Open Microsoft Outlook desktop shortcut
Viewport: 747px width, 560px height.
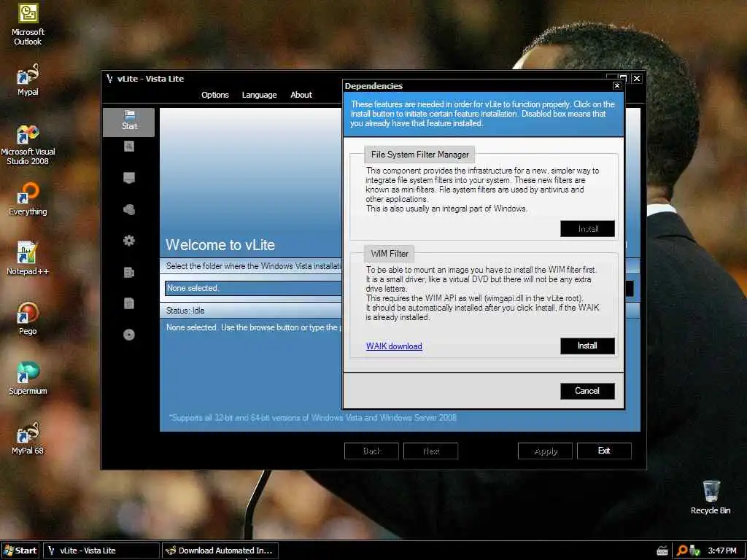click(x=28, y=24)
